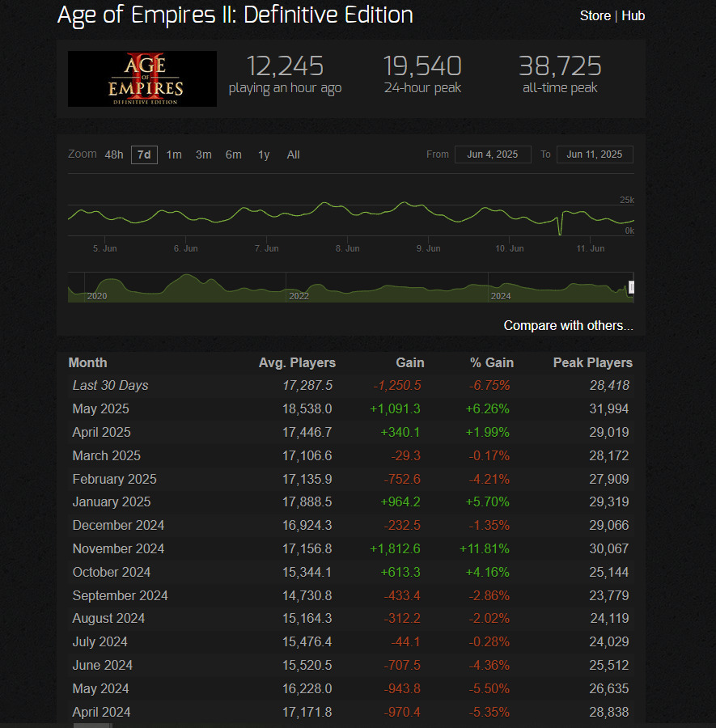
Task: Click the 38,725 all-time peak stat
Action: [560, 74]
